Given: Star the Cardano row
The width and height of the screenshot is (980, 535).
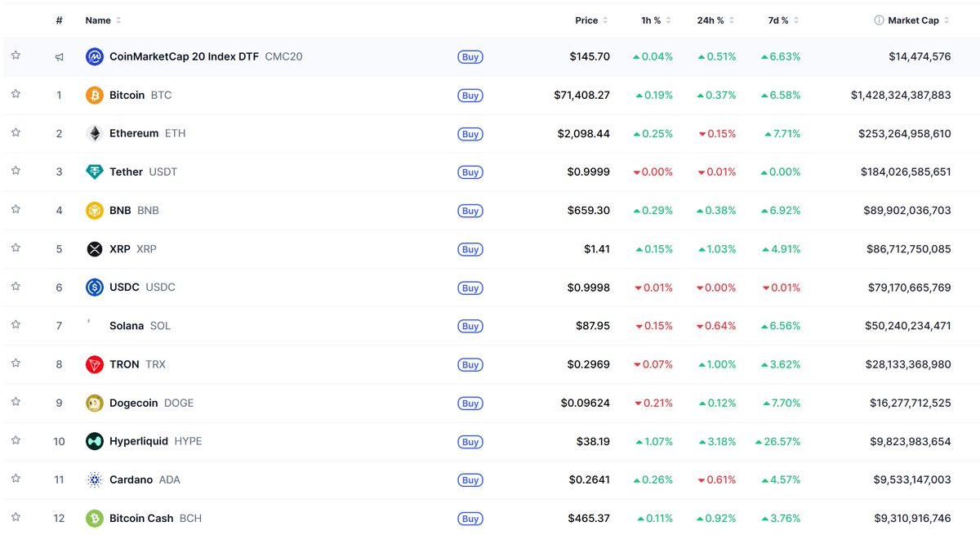Looking at the screenshot, I should coord(16,478).
